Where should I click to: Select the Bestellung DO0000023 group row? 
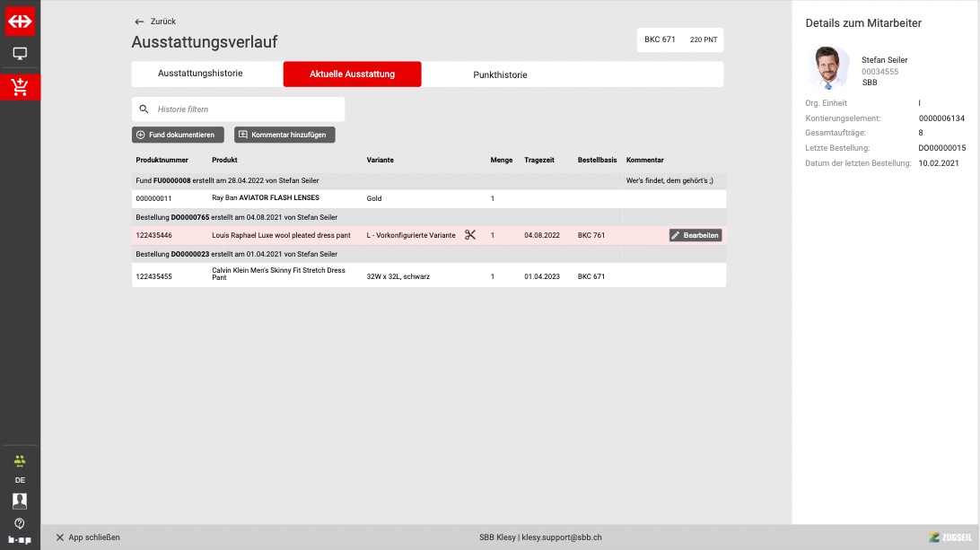tap(429, 255)
